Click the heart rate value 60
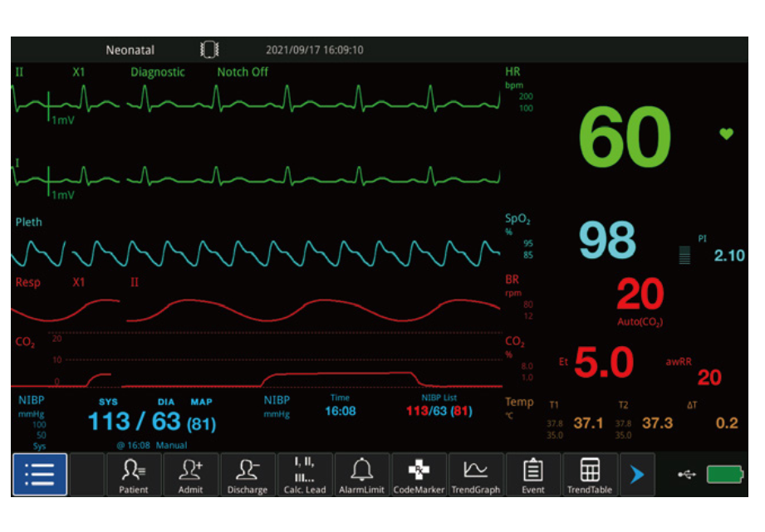The height and width of the screenshot is (532, 765). coord(624,138)
